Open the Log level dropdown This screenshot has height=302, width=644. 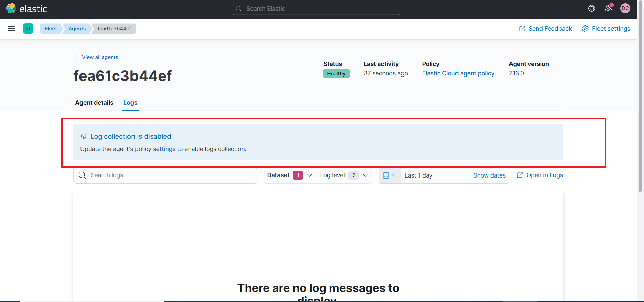pyautogui.click(x=365, y=175)
